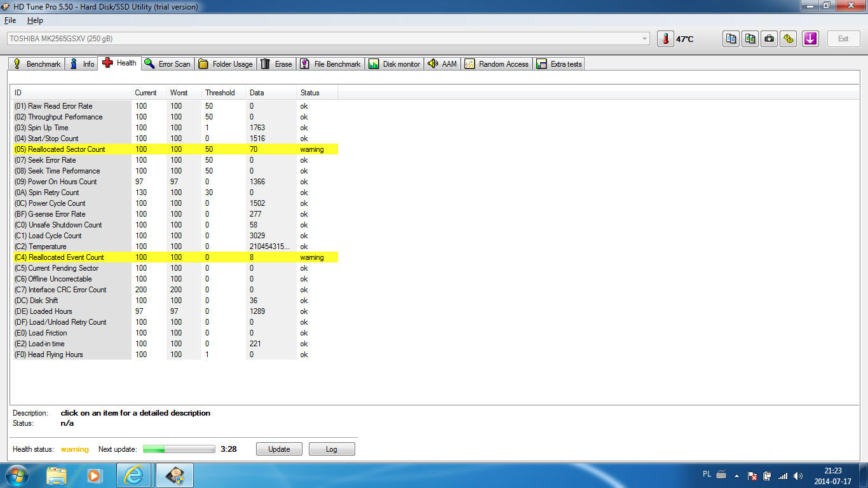The image size is (868, 488).
Task: Save screenshot using camera icon
Action: coord(770,39)
